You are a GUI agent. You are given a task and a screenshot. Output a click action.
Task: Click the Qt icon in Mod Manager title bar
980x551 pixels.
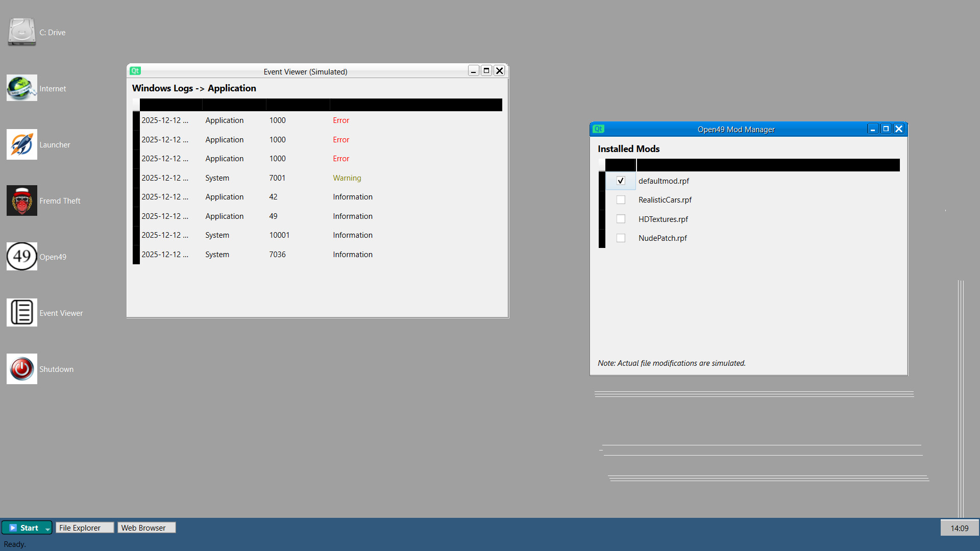598,129
